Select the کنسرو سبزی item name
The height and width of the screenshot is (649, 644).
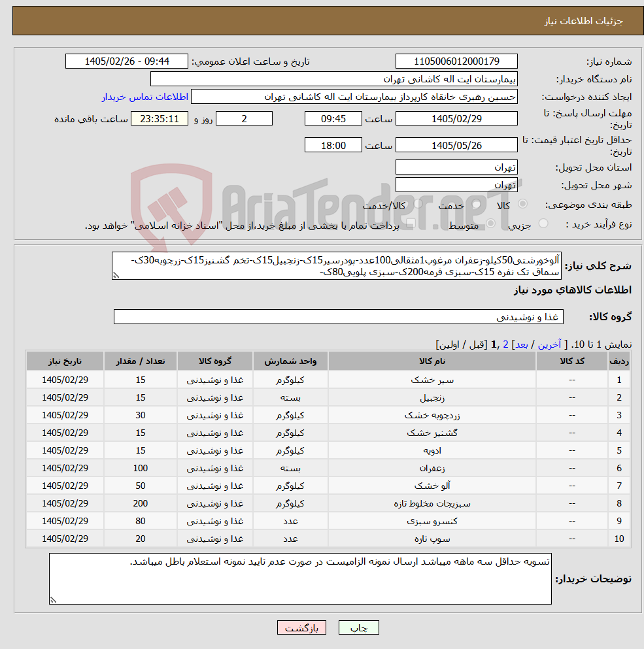click(432, 521)
